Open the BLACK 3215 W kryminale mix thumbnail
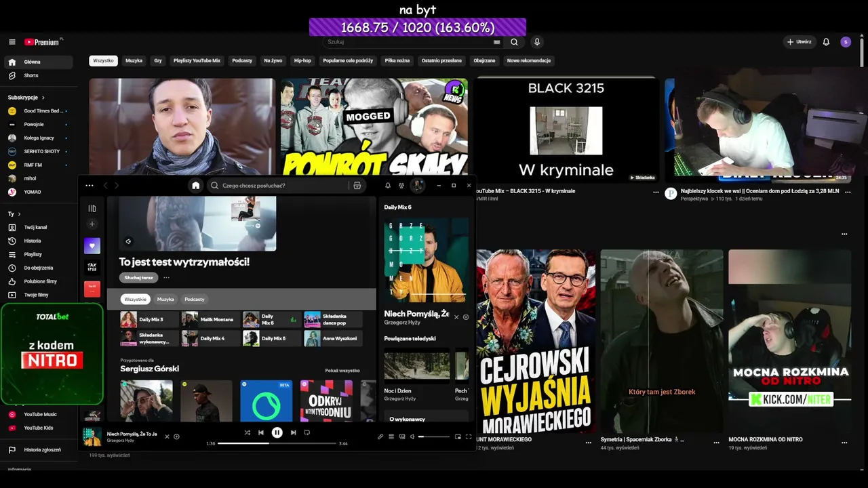The height and width of the screenshot is (488, 868). 566,130
